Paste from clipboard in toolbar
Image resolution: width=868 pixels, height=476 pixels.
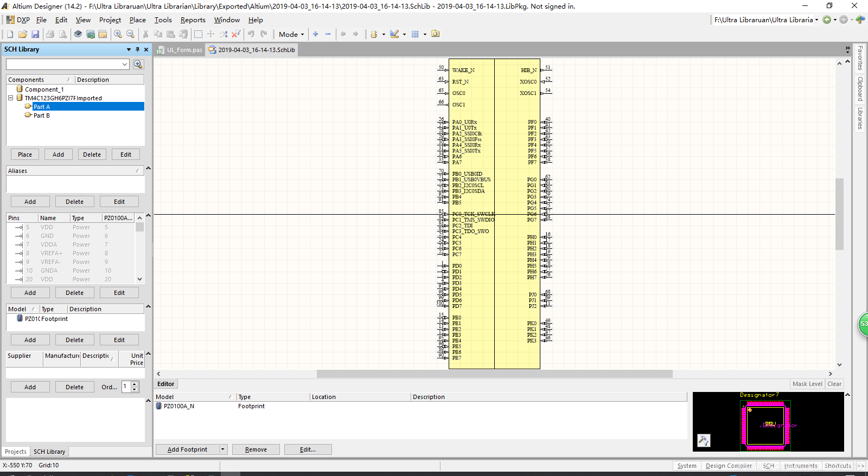[170, 34]
